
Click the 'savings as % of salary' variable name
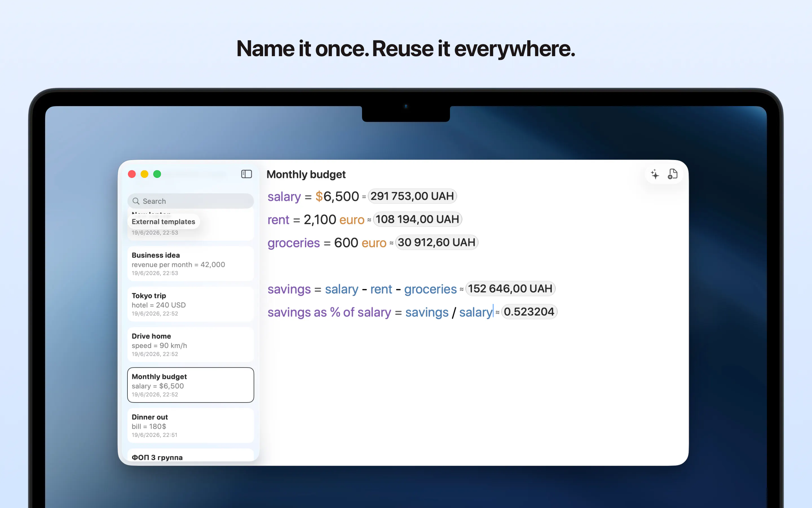tap(329, 313)
